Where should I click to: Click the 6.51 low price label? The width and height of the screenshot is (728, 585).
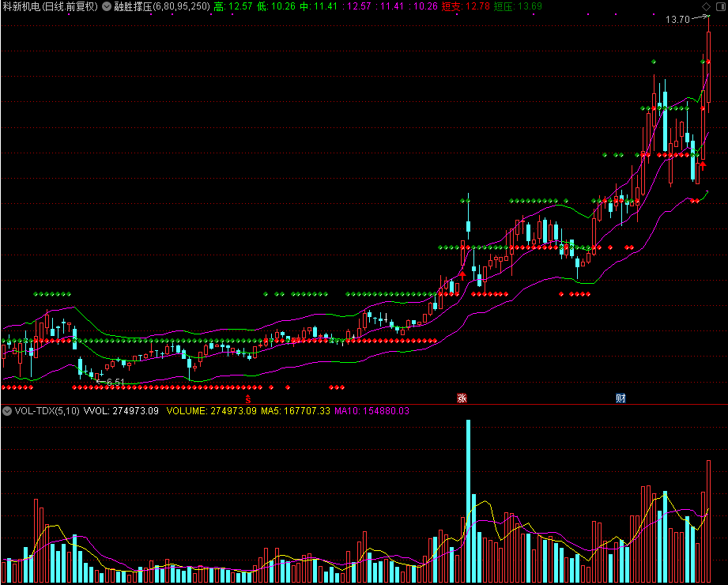point(115,382)
